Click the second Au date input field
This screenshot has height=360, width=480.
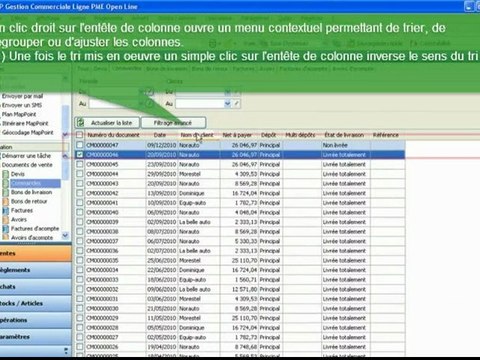[200, 104]
